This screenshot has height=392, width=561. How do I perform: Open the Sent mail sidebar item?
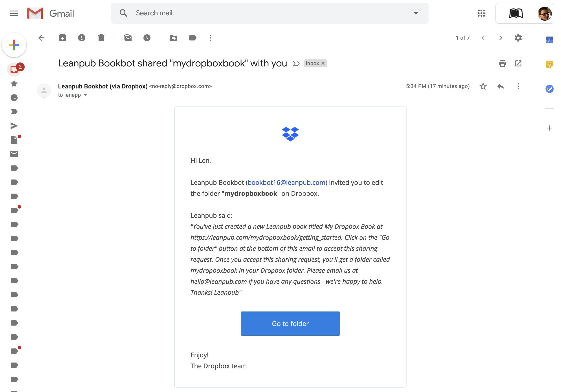click(14, 126)
